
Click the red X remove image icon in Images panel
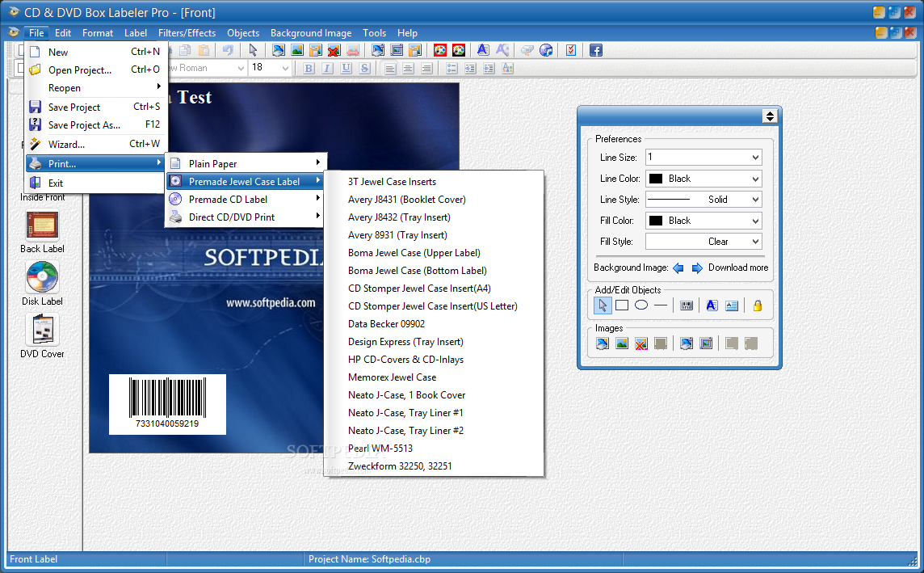click(641, 343)
